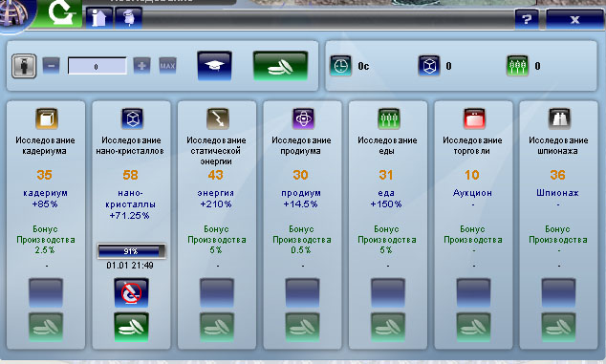606x364 pixels.
Task: Click the 'энергия +210%' bonus text
Action: (x=216, y=198)
